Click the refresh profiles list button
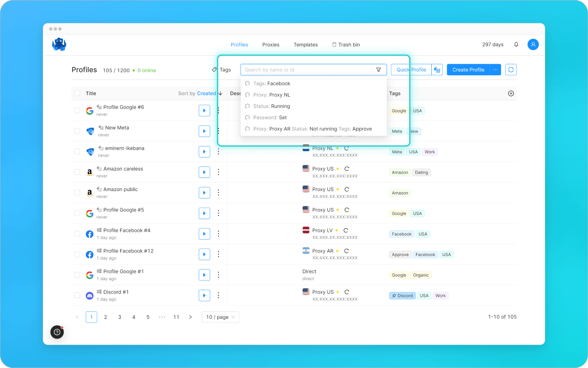This screenshot has height=368, width=588. coord(511,70)
